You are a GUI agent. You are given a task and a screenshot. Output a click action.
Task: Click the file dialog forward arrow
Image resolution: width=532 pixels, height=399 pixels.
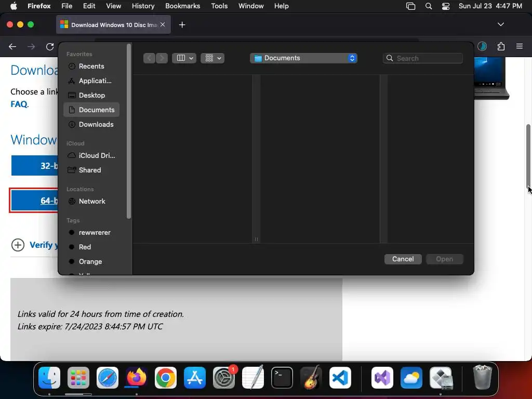162,58
